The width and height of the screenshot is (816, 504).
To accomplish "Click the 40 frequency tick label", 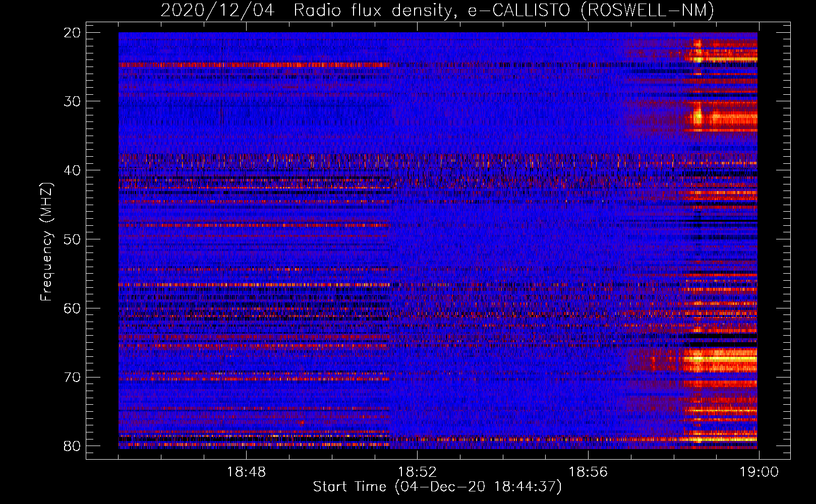I will point(72,170).
